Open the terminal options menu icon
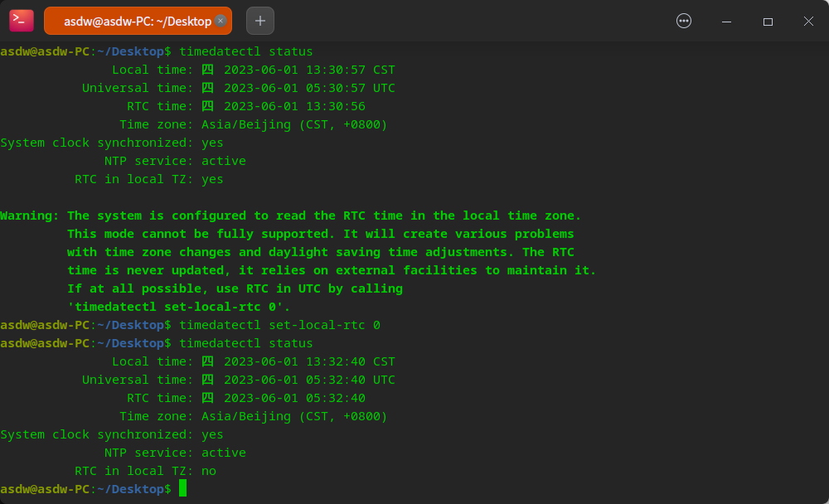 coord(684,21)
